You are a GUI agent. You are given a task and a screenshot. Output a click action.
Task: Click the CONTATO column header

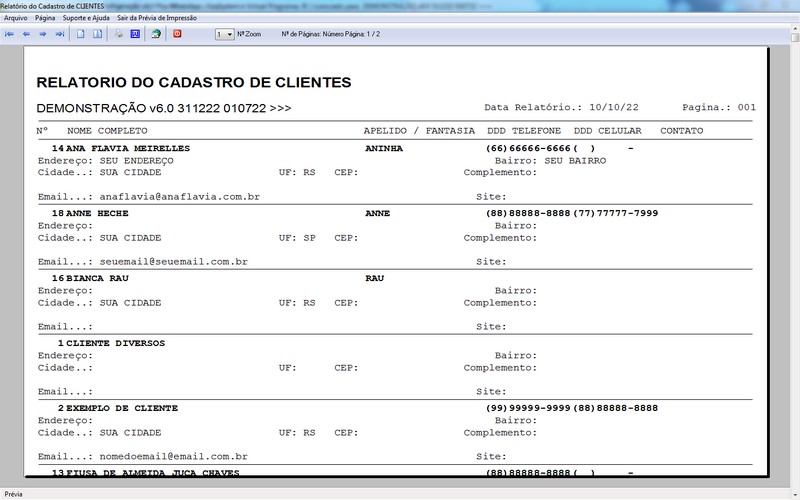click(682, 131)
